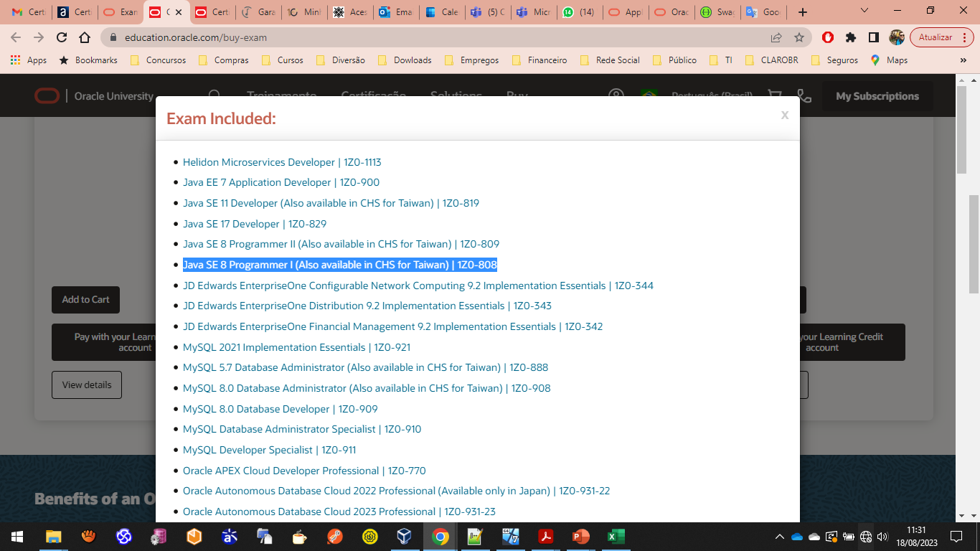
Task: Open JD Edwards Distribution 9.2 1Z0-343 link
Action: 367,306
